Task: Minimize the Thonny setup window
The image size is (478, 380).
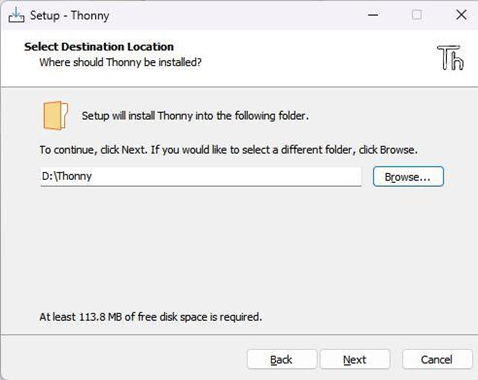Action: [373, 15]
